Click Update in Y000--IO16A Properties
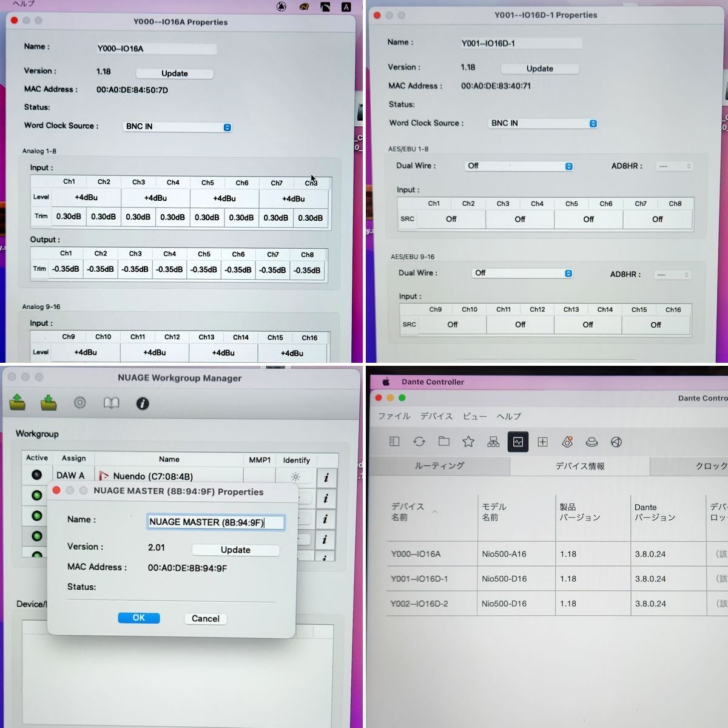Screen dimensions: 728x728 pyautogui.click(x=175, y=73)
